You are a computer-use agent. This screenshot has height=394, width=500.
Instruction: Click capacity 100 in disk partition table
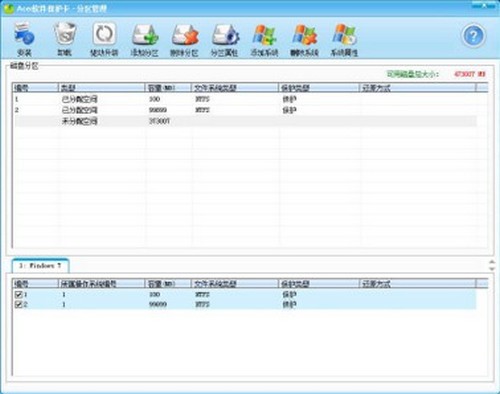point(154,99)
